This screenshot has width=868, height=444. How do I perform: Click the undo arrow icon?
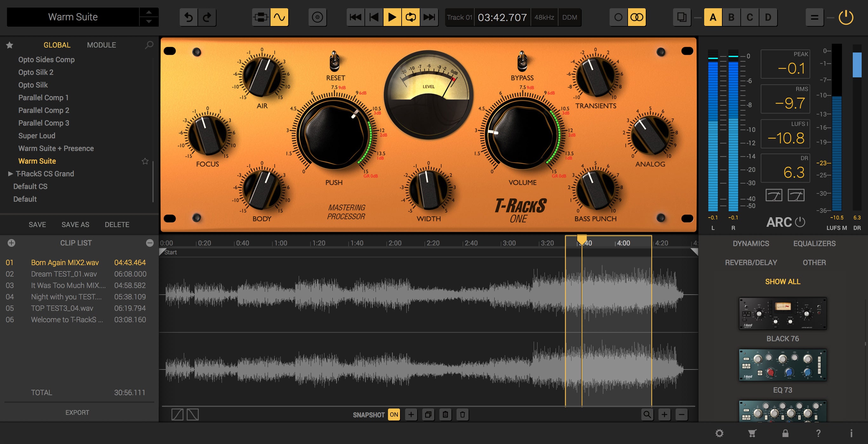pos(189,17)
